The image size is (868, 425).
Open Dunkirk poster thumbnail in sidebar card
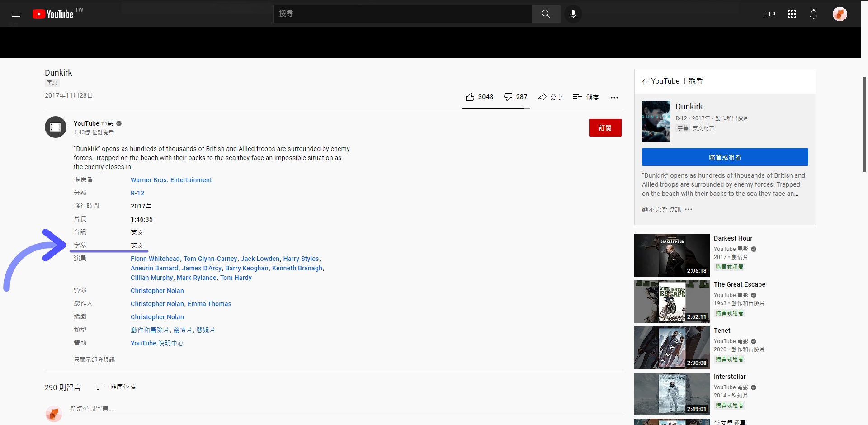656,121
